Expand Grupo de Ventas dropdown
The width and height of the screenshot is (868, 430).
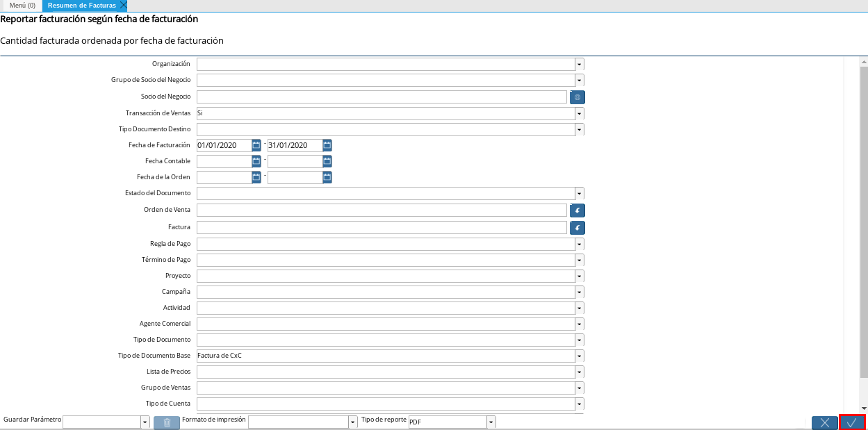(x=580, y=388)
